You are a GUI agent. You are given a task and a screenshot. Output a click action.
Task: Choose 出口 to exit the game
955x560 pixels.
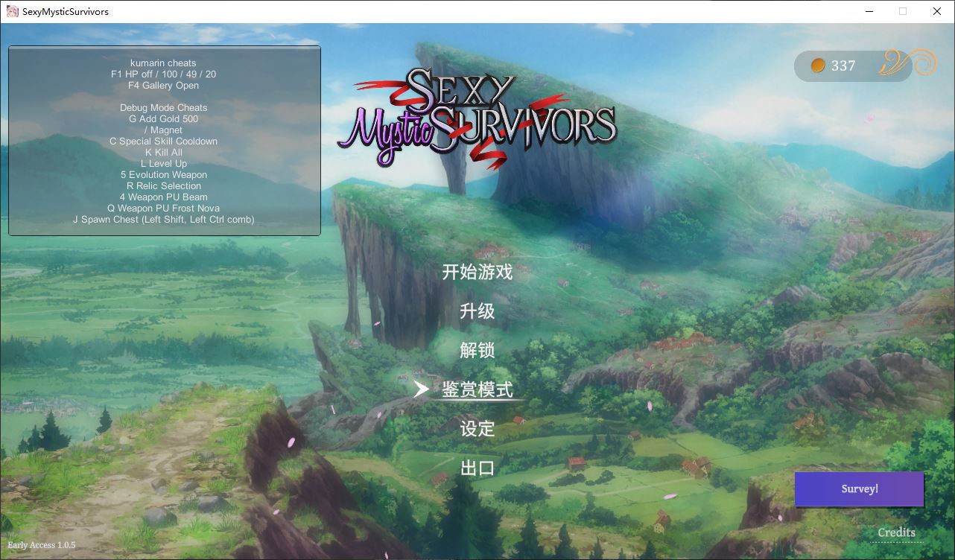tap(477, 468)
